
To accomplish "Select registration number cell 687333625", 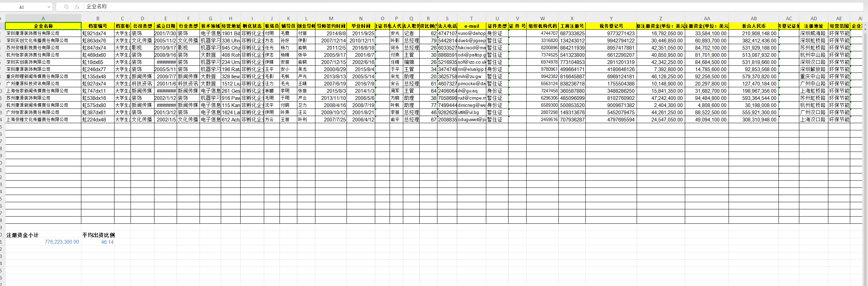I will [x=572, y=34].
